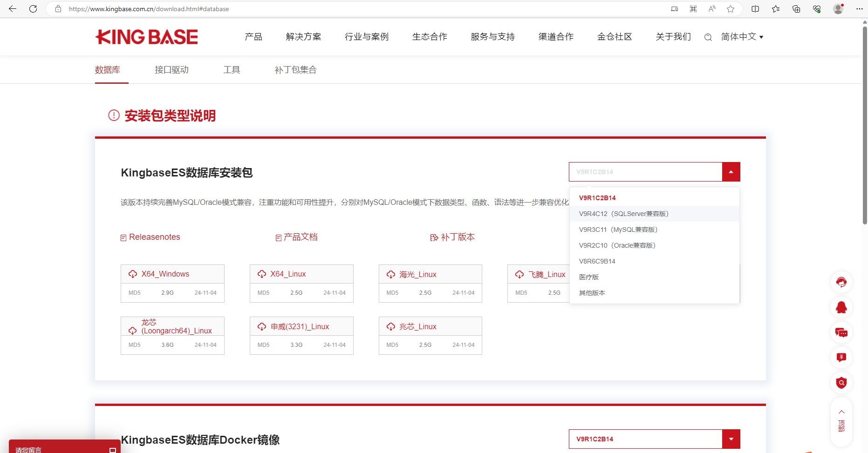Switch to the 接口驱动 tab
The image size is (868, 453).
tap(171, 69)
